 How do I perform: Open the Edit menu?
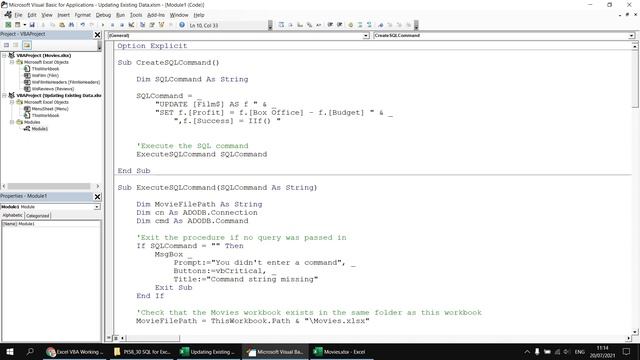tap(32, 15)
